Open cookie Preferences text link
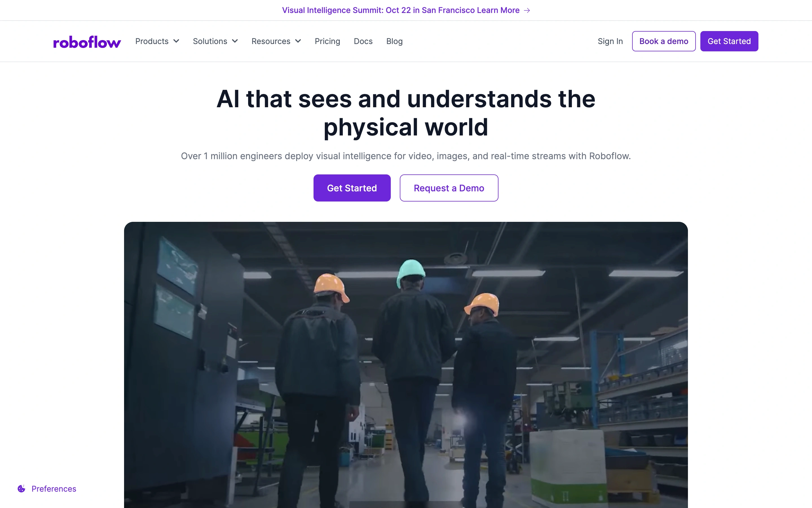 tap(54, 489)
